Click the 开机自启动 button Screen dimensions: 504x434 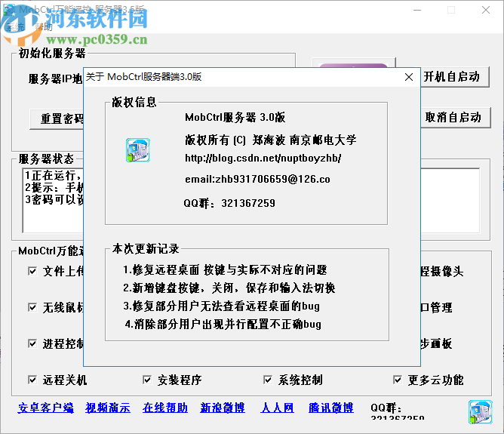pyautogui.click(x=454, y=77)
